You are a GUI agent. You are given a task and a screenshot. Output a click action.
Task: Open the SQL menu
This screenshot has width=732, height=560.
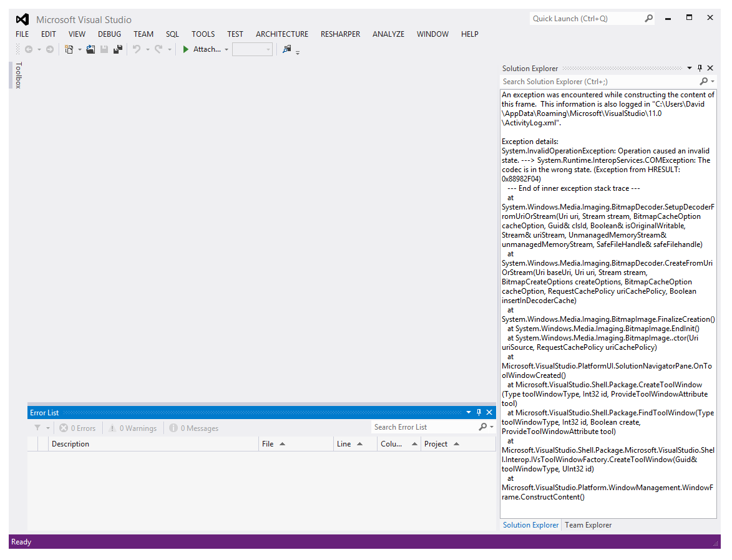point(172,34)
